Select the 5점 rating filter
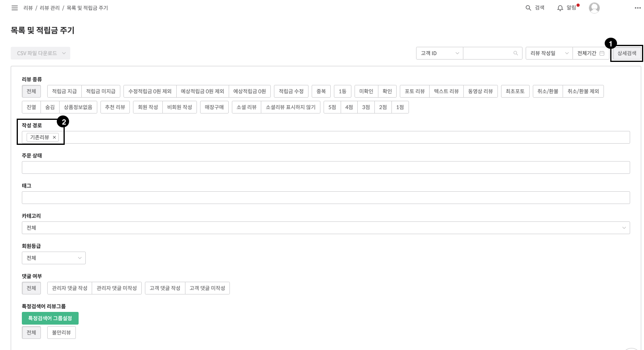The height and width of the screenshot is (350, 644). [332, 107]
